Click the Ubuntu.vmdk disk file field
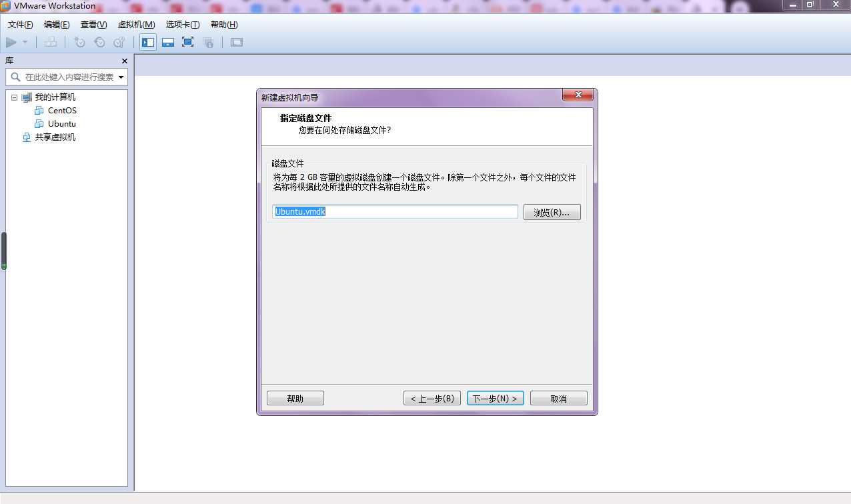 pyautogui.click(x=395, y=211)
